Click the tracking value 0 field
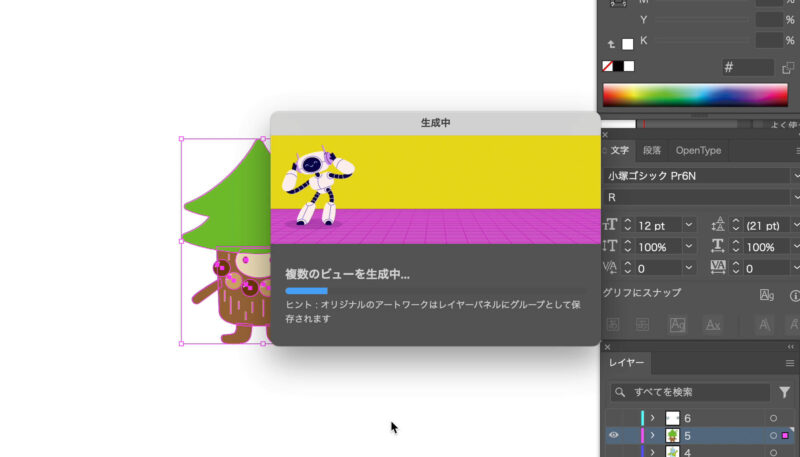Viewport: 800px width, 457px height. click(x=767, y=268)
